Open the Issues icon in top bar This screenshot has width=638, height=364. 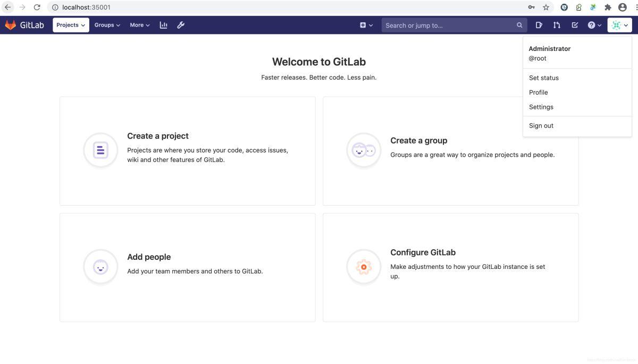click(x=539, y=25)
